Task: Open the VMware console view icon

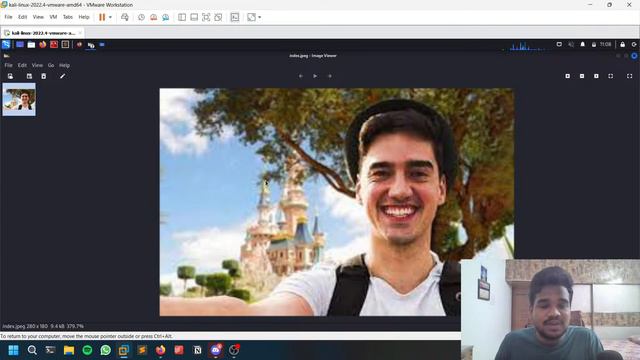Action: [x=235, y=17]
